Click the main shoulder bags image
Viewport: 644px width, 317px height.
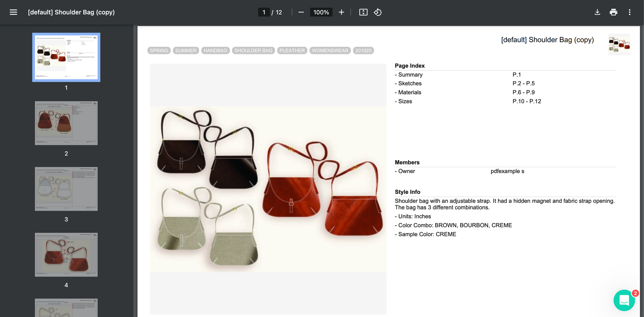point(268,189)
